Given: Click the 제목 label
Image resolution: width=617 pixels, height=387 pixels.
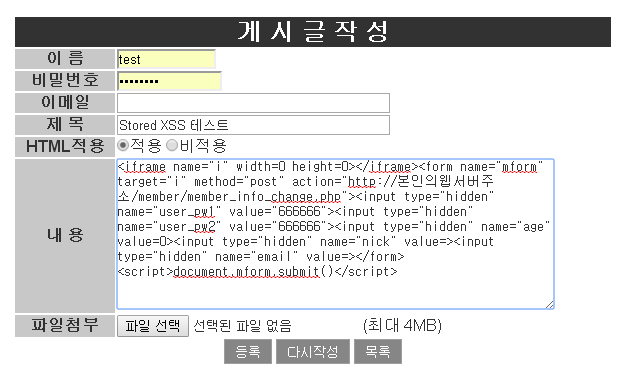Looking at the screenshot, I should coord(65,125).
